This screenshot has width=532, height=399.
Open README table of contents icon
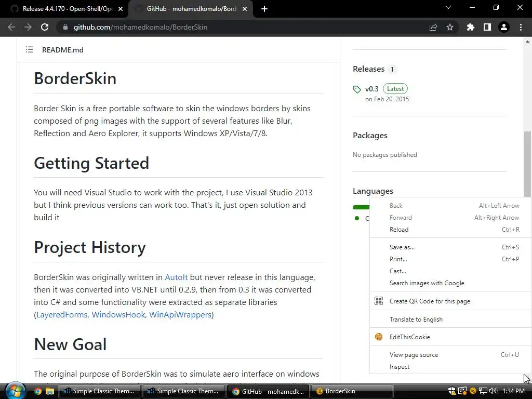coord(30,49)
